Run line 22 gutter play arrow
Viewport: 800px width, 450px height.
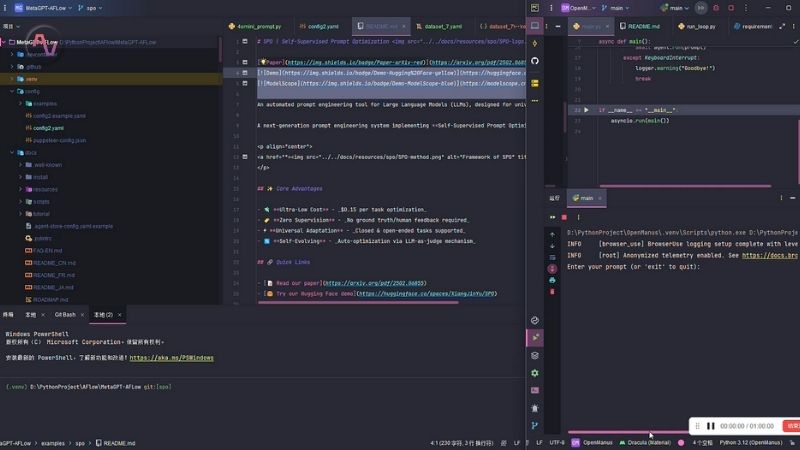click(x=586, y=110)
